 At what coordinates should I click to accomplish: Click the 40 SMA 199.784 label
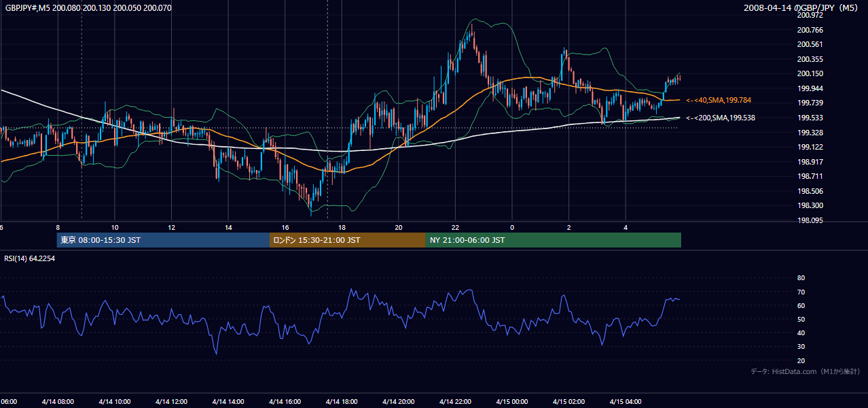(x=718, y=101)
